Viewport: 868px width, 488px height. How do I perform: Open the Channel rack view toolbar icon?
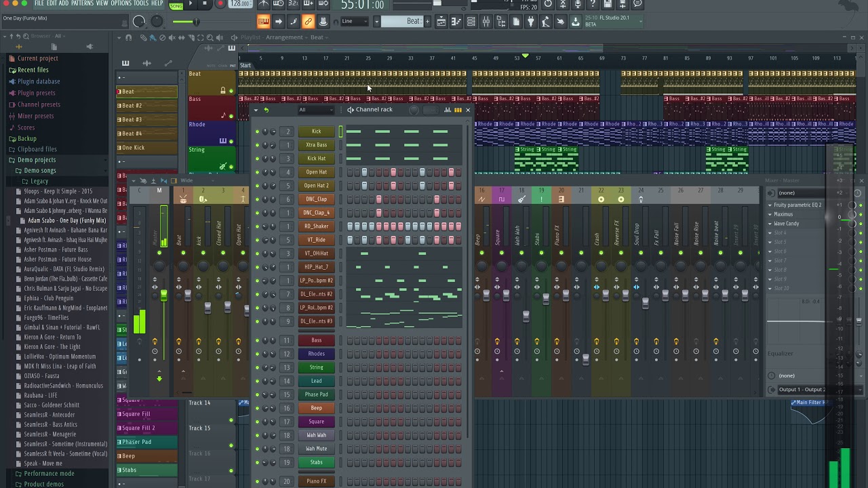pyautogui.click(x=471, y=22)
